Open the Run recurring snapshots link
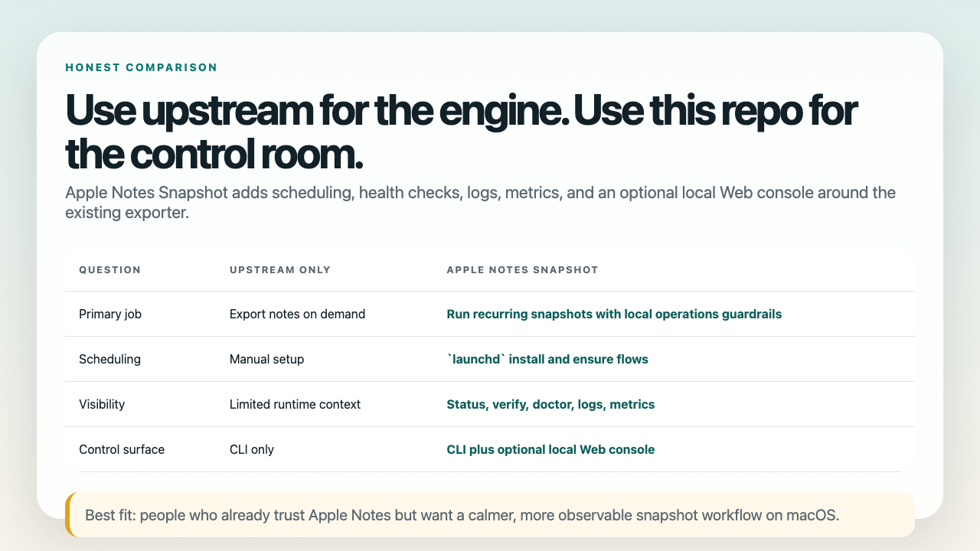The width and height of the screenshot is (980, 551). pyautogui.click(x=614, y=314)
